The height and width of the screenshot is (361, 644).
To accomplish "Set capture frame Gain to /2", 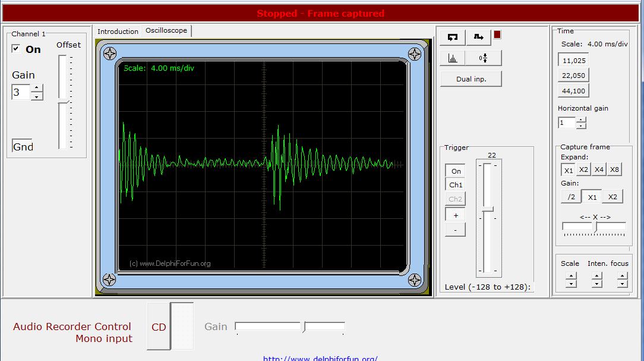I will [x=572, y=197].
